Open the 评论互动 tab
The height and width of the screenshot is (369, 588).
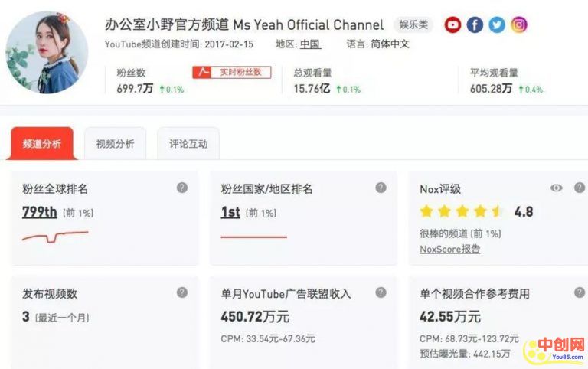click(x=188, y=144)
